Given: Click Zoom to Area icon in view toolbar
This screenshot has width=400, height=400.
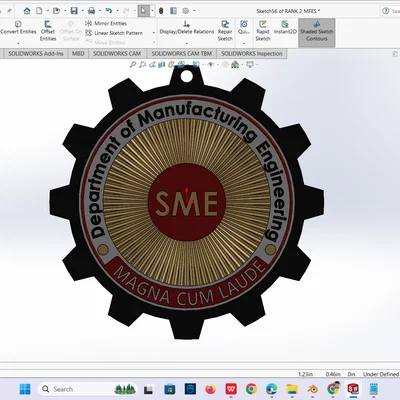Looking at the screenshot, I should pos(143,64).
